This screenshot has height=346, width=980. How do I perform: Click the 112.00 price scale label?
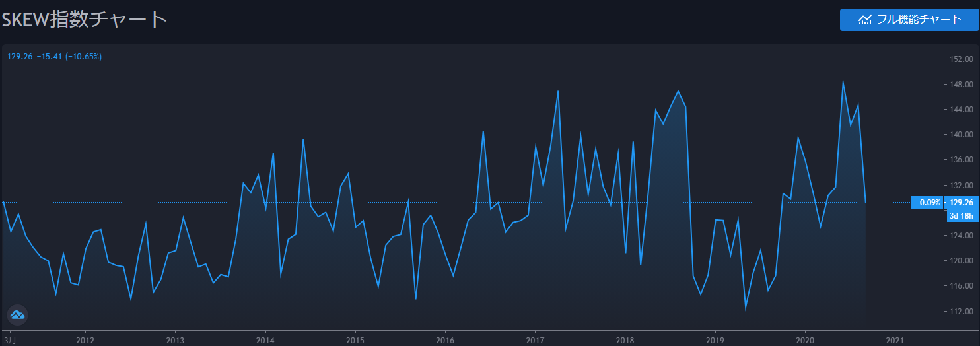click(x=962, y=311)
